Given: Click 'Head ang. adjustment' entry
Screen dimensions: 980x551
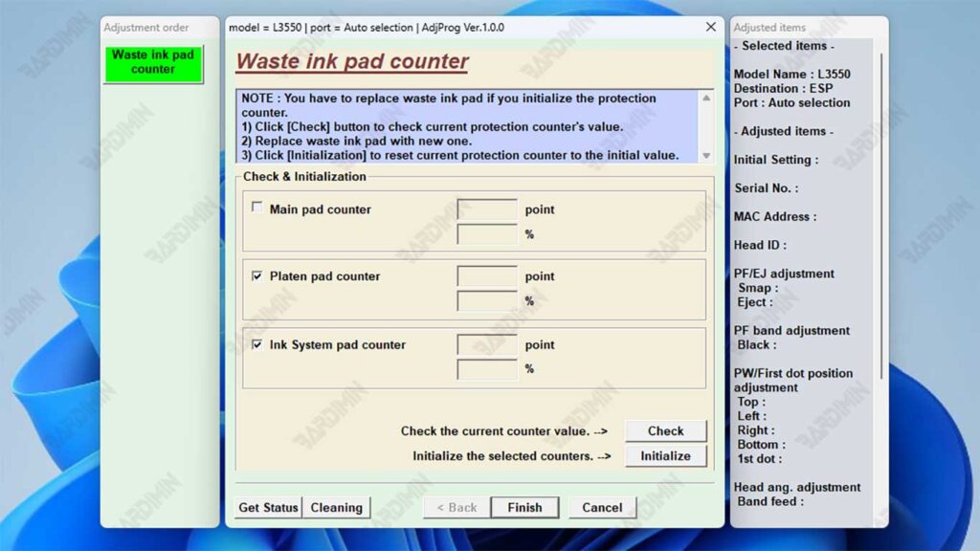Looking at the screenshot, I should (797, 487).
